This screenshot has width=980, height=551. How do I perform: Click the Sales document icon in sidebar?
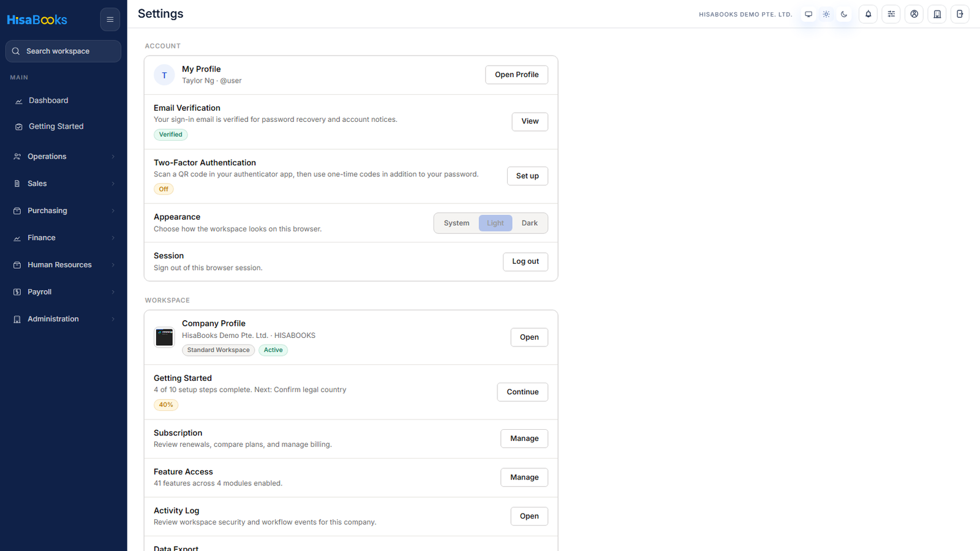pyautogui.click(x=17, y=184)
